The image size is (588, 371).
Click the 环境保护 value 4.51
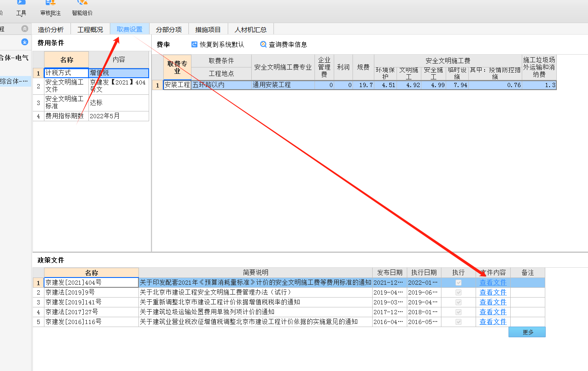[385, 85]
